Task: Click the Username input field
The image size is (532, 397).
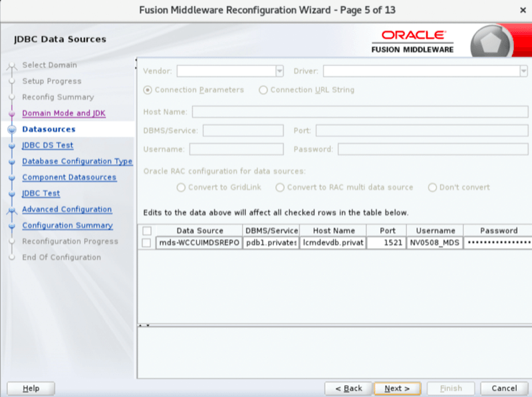Action: pyautogui.click(x=236, y=149)
